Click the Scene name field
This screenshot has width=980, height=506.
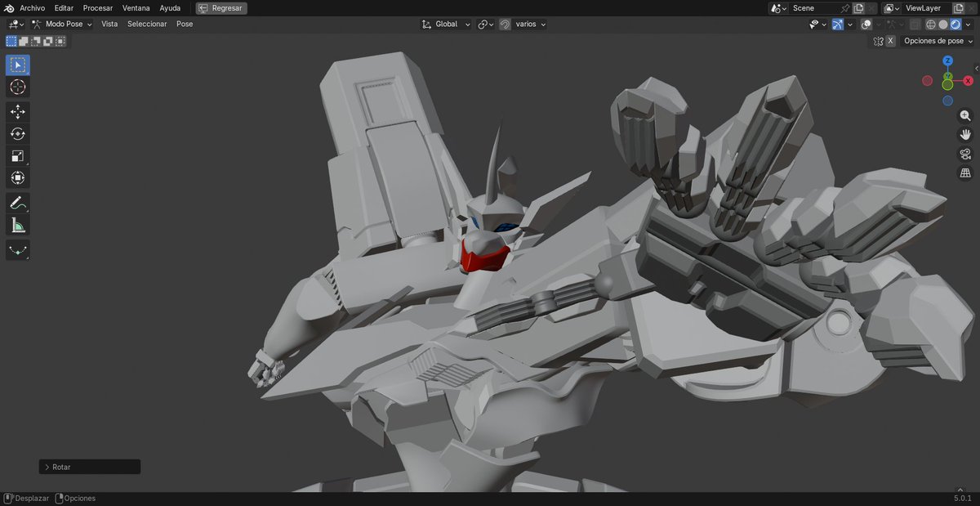[814, 8]
